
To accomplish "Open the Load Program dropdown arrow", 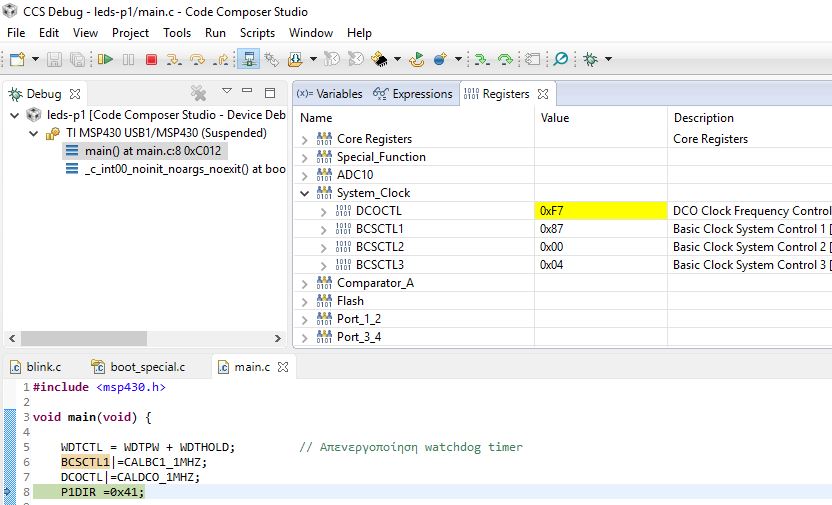I will tap(313, 59).
